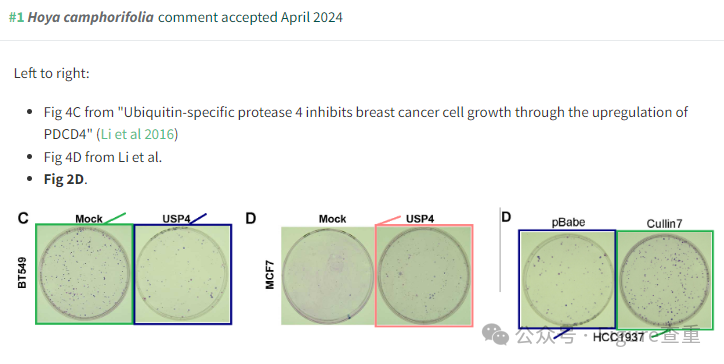Click the pBabe column header label
The height and width of the screenshot is (364, 724).
568,223
